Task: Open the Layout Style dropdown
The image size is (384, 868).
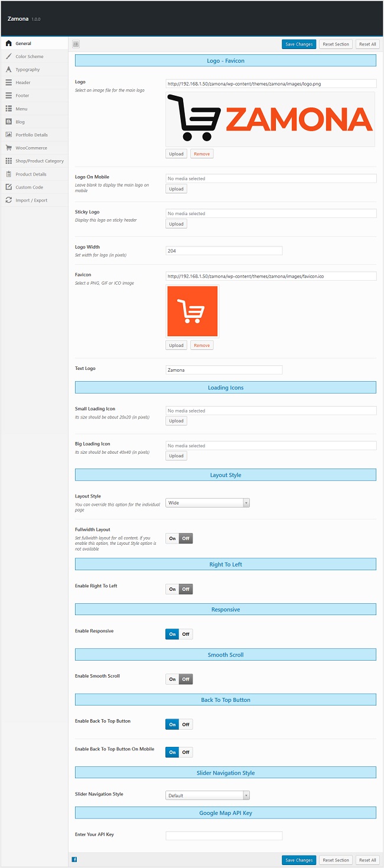Action: click(208, 503)
